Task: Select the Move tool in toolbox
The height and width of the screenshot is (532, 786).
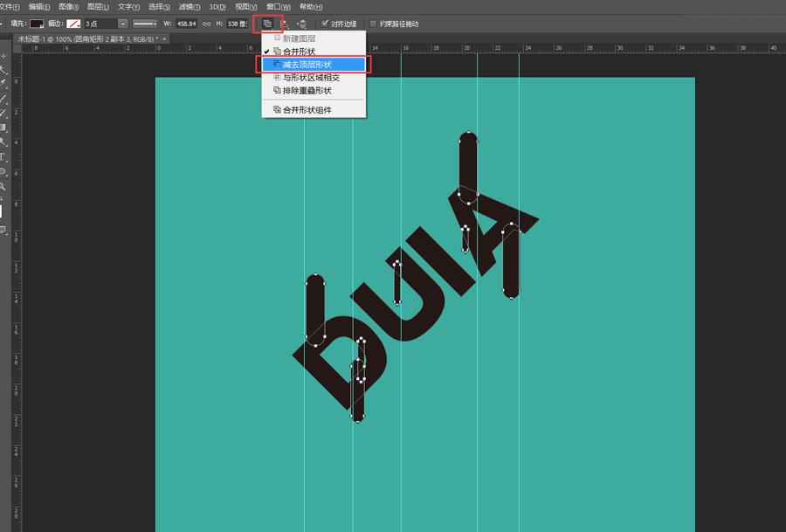Action: [3, 56]
